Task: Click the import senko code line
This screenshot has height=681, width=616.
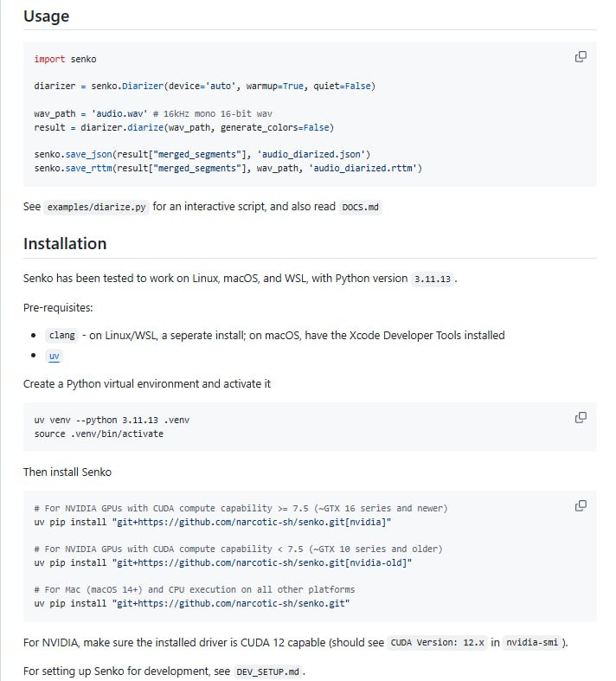Action: [x=65, y=59]
